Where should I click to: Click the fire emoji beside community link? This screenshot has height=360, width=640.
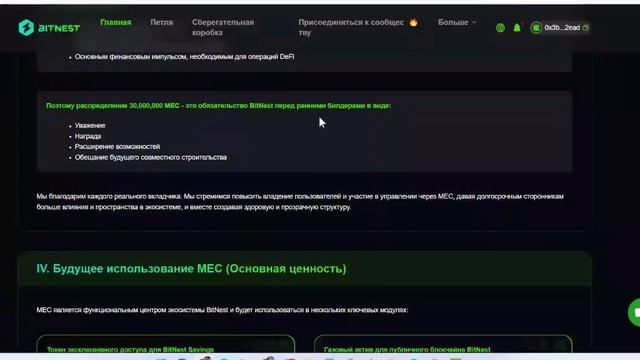(413, 22)
